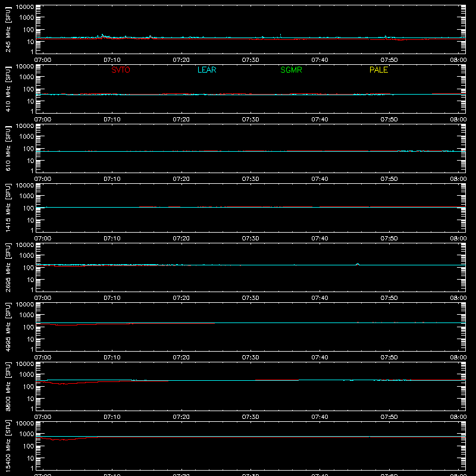Click 08:00 tick under the 245 MHz panel
Screen dimensions: 476x476
click(x=458, y=60)
